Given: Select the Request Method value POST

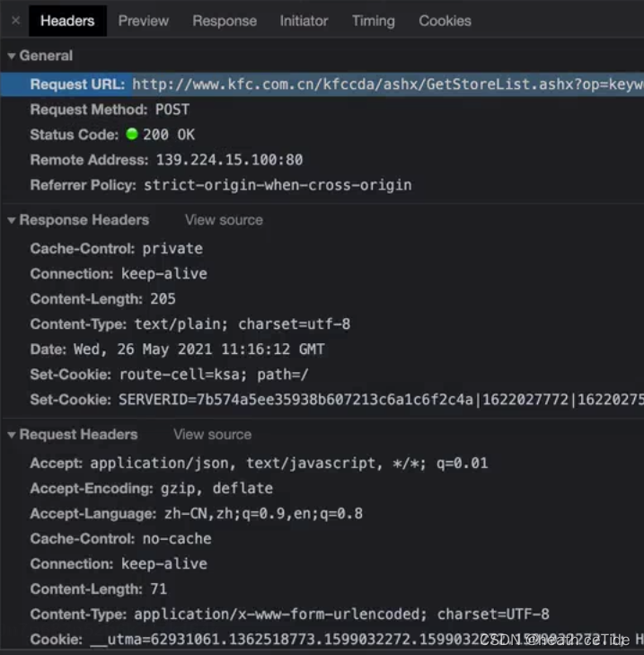Looking at the screenshot, I should [172, 110].
